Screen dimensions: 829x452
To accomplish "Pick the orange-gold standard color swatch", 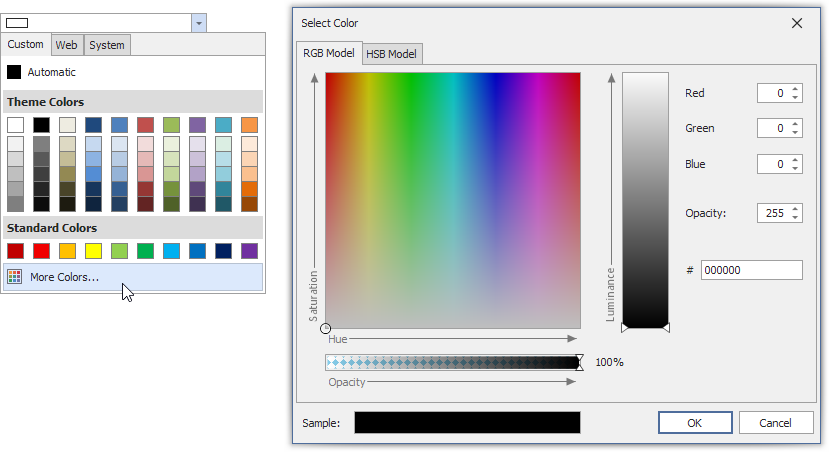I will [67, 251].
